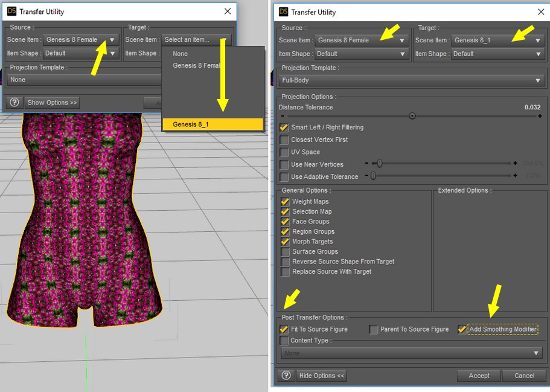Viewport: 550px width, 392px height.
Task: Check Use Adaptive Tolerance
Action: [284, 176]
